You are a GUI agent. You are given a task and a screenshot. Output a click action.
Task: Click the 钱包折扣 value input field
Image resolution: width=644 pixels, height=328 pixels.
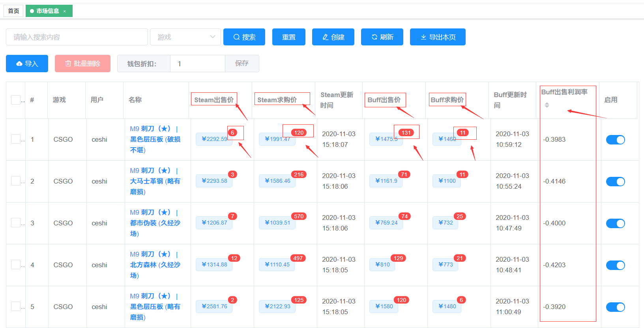click(197, 64)
